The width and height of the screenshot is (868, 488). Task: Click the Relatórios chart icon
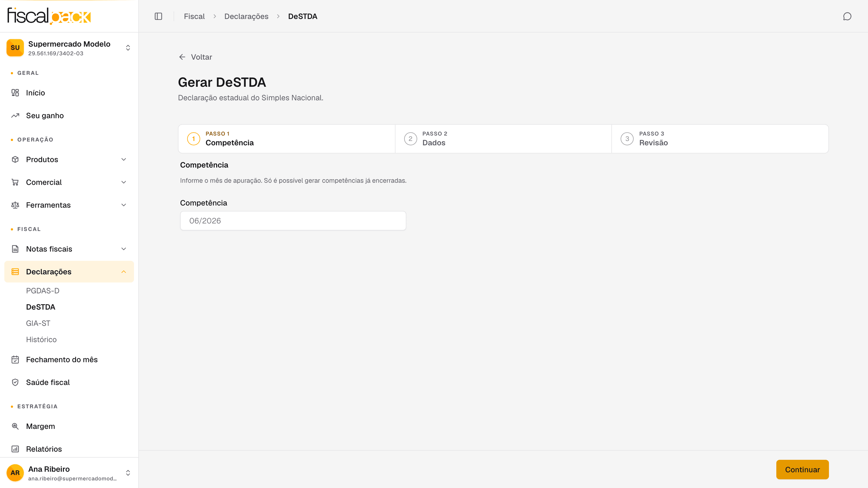(x=15, y=449)
